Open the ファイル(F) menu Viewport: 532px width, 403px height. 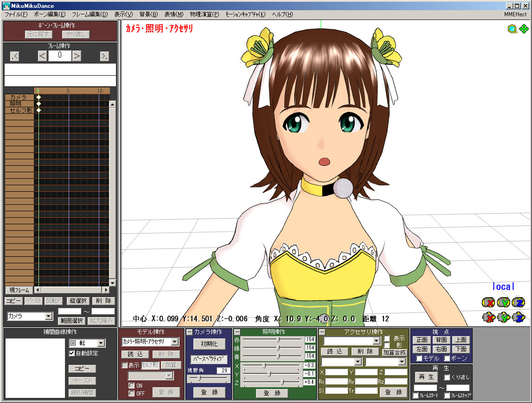[x=16, y=14]
